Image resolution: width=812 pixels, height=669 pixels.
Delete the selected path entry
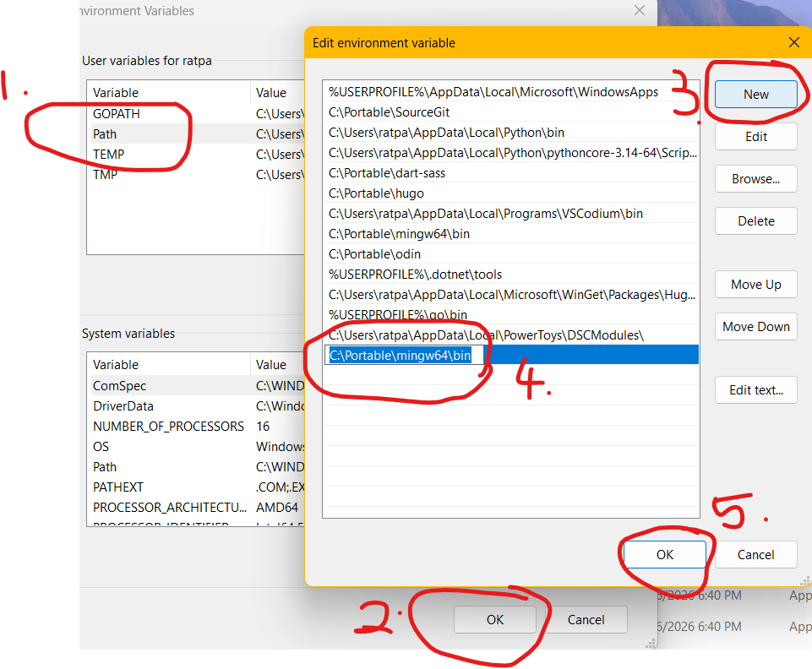(x=755, y=221)
